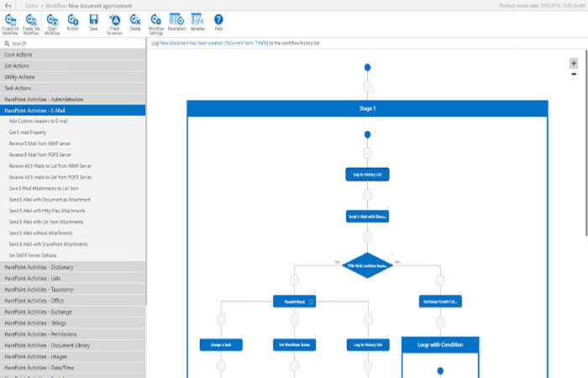The height and width of the screenshot is (378, 588).
Task: Click the search field in actions panel
Action: pyautogui.click(x=73, y=44)
